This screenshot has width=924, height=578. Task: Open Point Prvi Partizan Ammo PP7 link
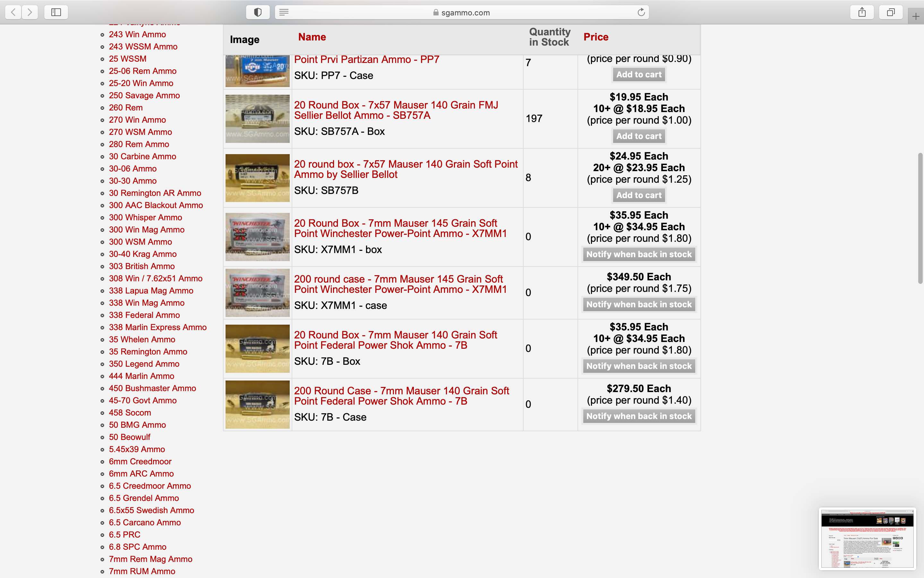366,60
